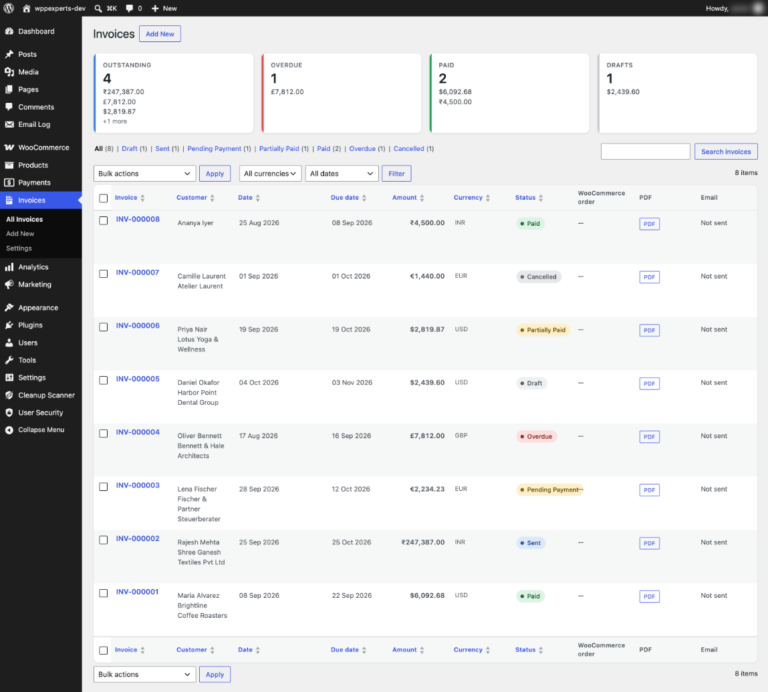Click the Filter button
Image resolution: width=768 pixels, height=692 pixels.
396,173
